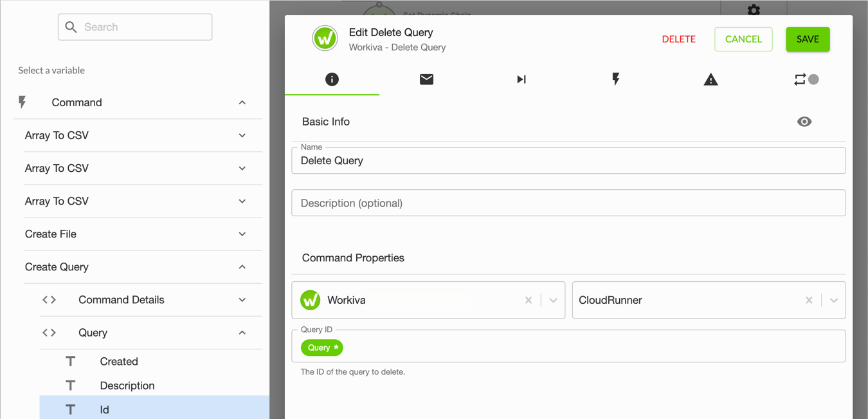
Task: Click the Workiva logo in dialog header
Action: (x=325, y=39)
